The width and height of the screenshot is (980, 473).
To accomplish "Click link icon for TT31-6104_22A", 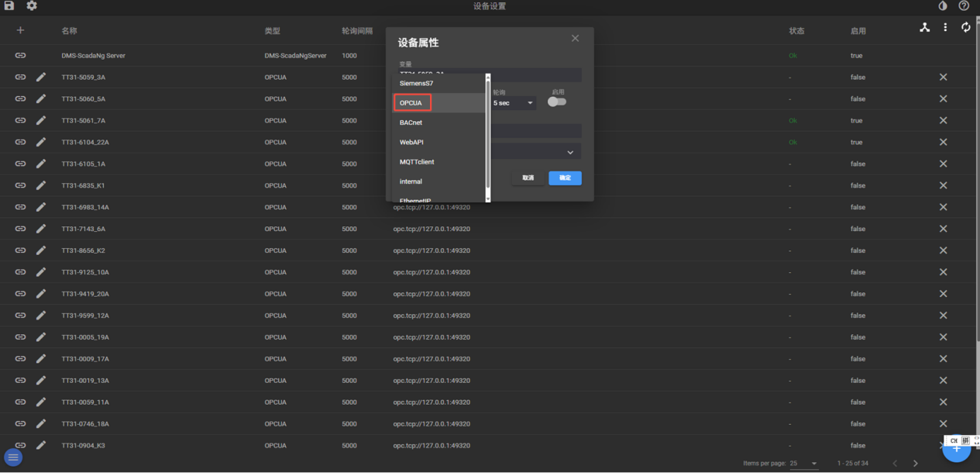I will click(20, 142).
